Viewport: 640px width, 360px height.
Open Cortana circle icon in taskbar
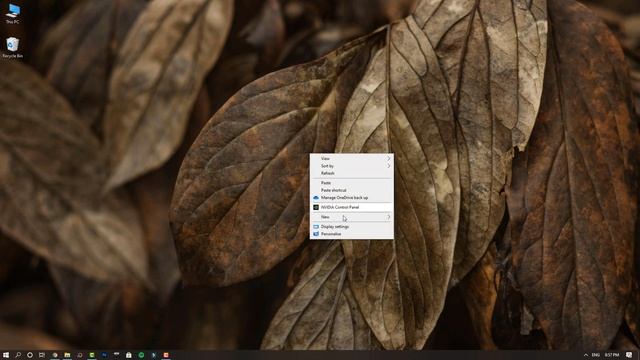point(30,355)
